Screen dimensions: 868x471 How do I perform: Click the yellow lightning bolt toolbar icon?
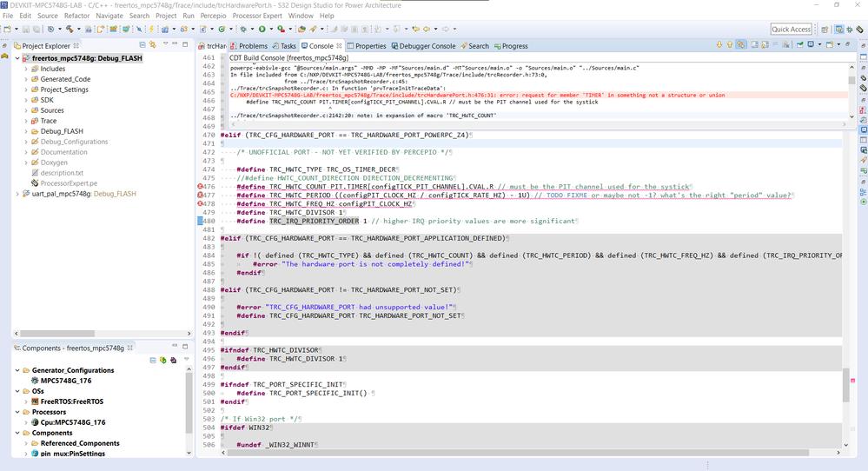coord(151,29)
